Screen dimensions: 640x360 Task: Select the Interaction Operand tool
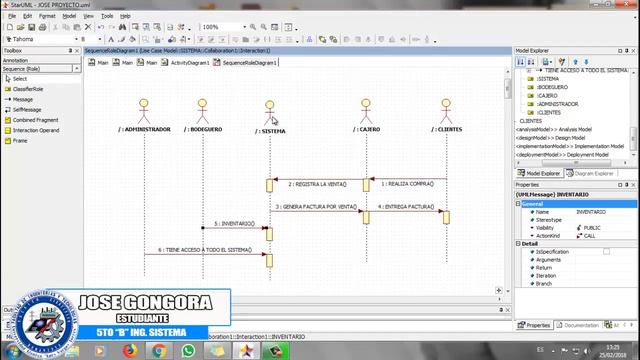pyautogui.click(x=32, y=130)
